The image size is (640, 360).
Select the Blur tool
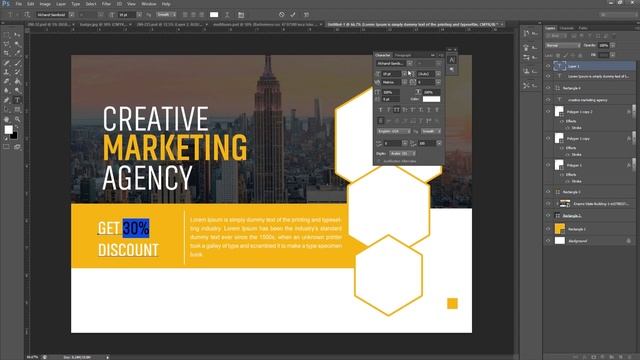click(7, 90)
